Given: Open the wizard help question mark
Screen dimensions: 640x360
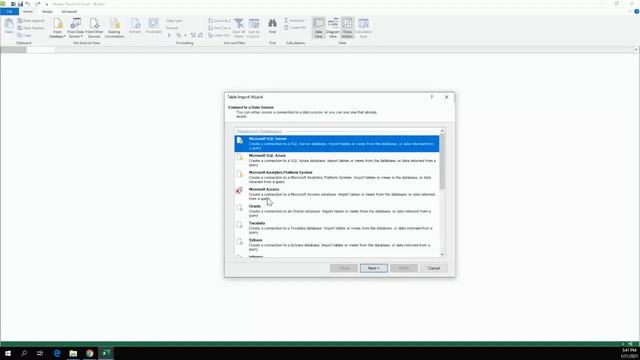Looking at the screenshot, I should pos(431,97).
